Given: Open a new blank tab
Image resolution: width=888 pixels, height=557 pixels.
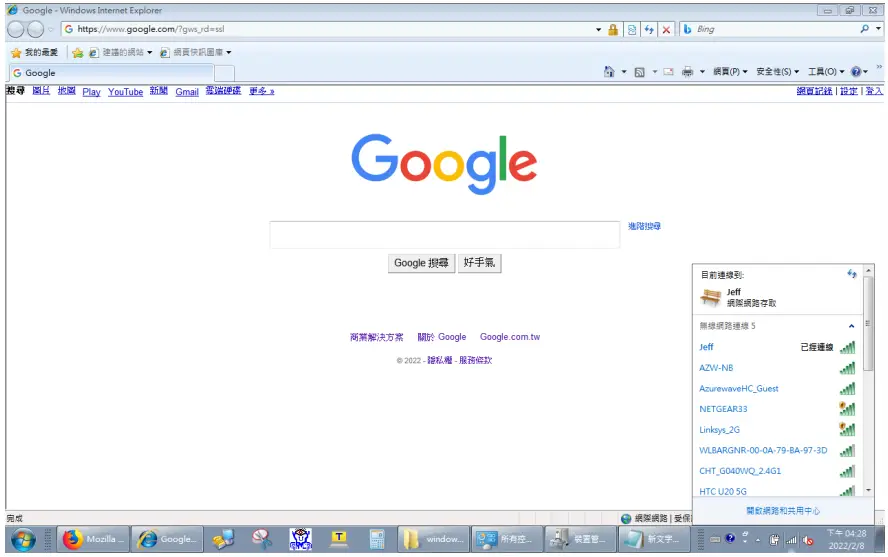Looking at the screenshot, I should coord(224,73).
